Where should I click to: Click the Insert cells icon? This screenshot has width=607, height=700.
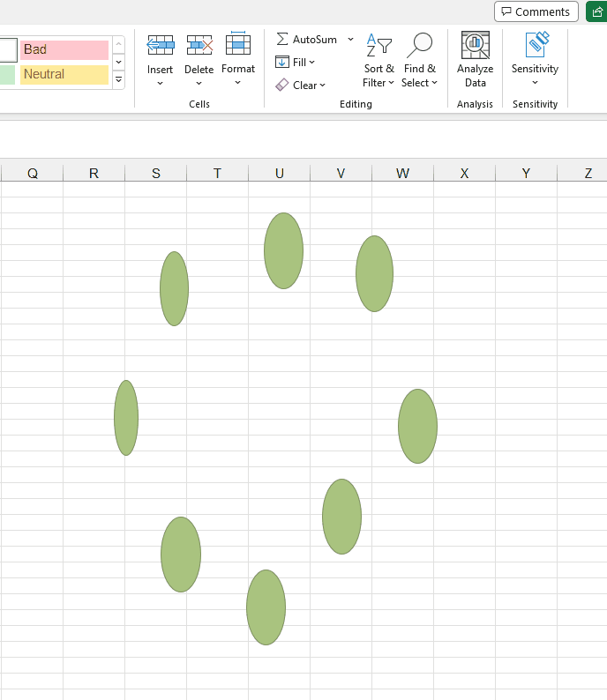tap(160, 45)
